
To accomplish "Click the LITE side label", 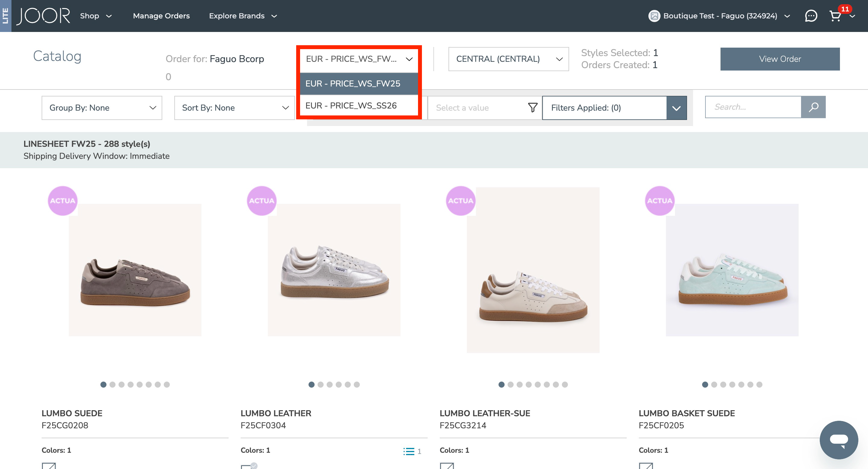I will click(5, 16).
